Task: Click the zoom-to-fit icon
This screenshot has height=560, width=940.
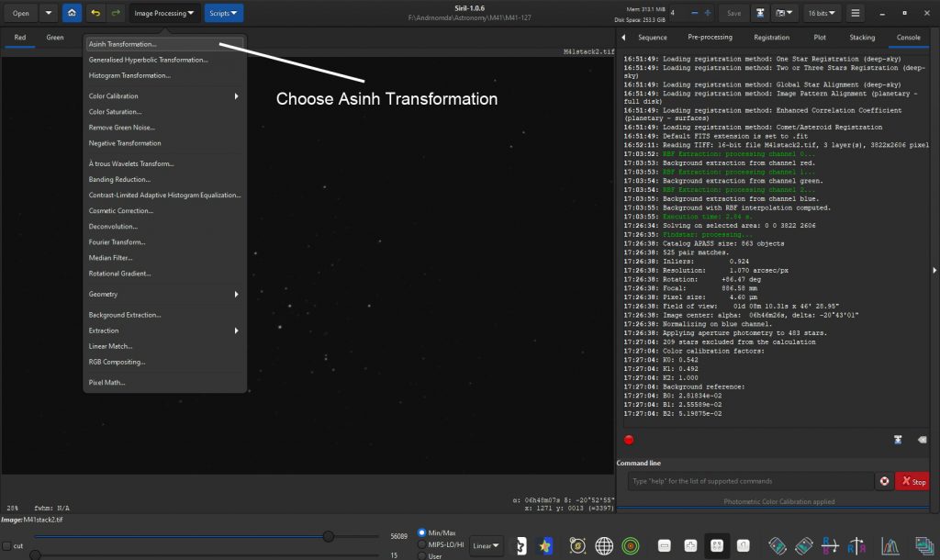Action: [x=717, y=545]
